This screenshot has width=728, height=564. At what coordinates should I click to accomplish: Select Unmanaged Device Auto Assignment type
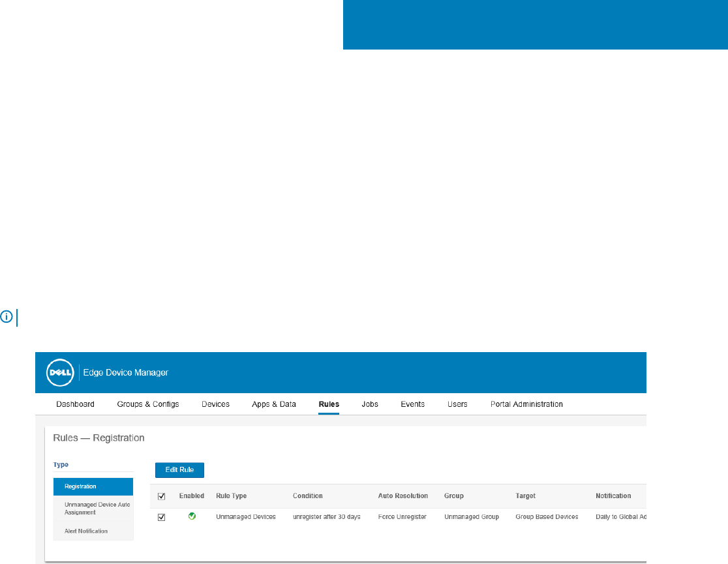[93, 509]
